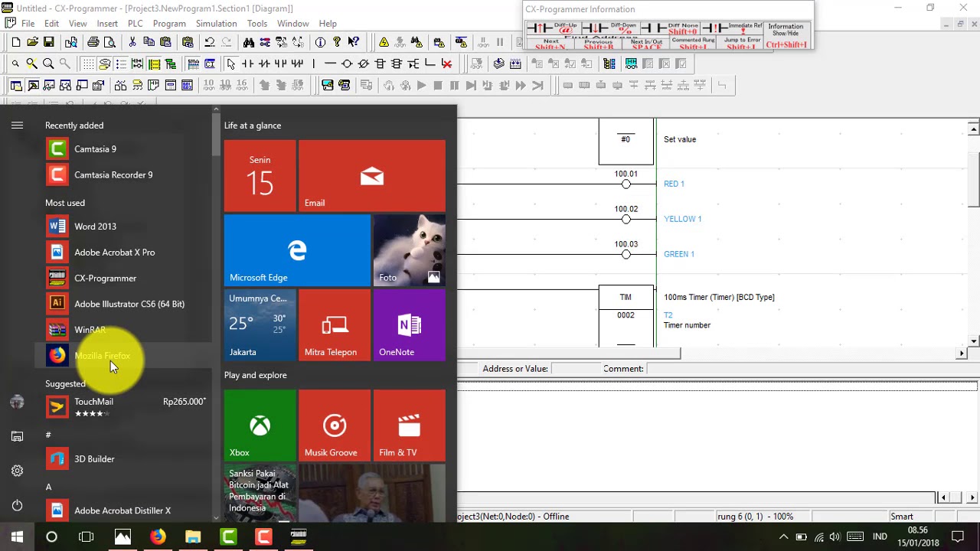The height and width of the screenshot is (551, 980).
Task: Open the '#' letter group in app list
Action: coord(48,435)
